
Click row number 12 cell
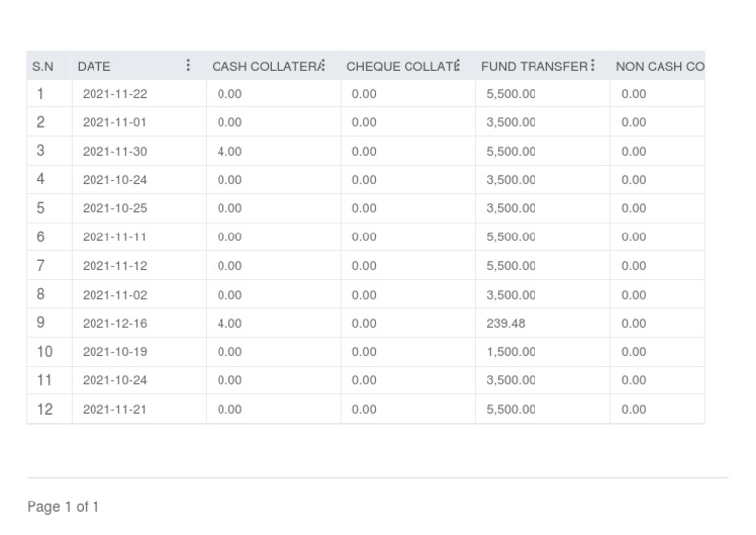pos(45,409)
